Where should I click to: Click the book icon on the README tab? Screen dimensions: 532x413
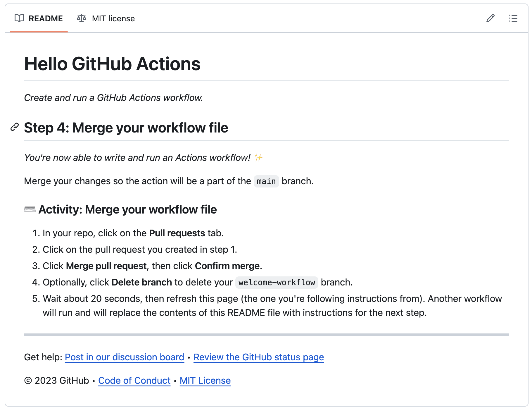[x=19, y=18]
